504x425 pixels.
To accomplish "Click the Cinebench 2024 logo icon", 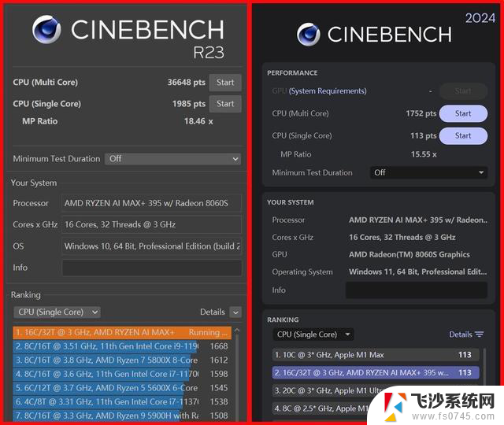I will pos(308,35).
